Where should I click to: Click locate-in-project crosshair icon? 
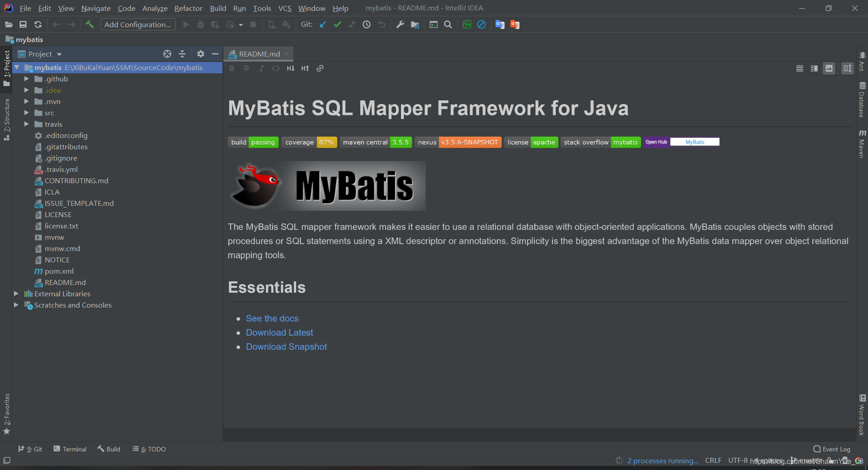coord(167,54)
